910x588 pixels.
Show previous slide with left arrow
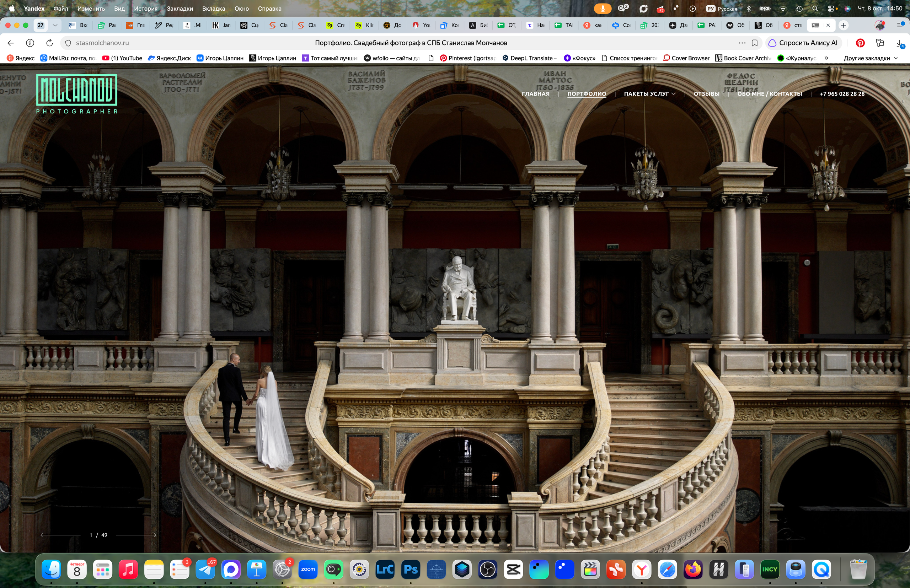[60, 535]
